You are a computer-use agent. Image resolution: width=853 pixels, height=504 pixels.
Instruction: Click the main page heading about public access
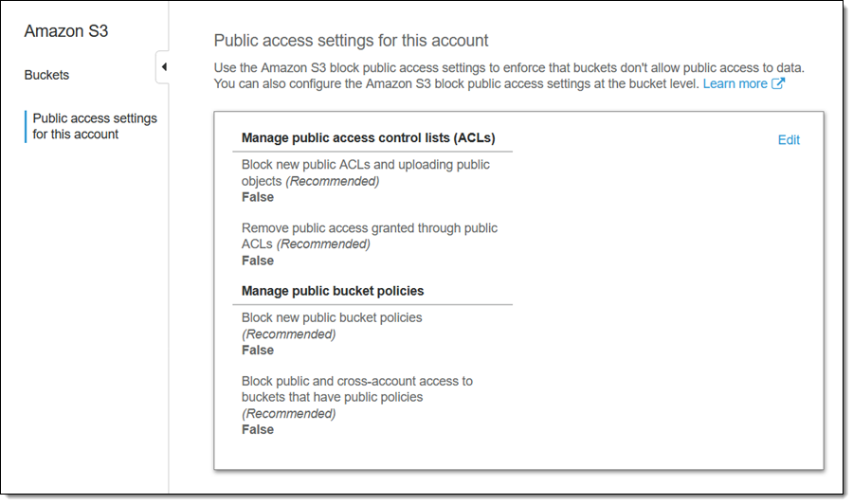351,41
